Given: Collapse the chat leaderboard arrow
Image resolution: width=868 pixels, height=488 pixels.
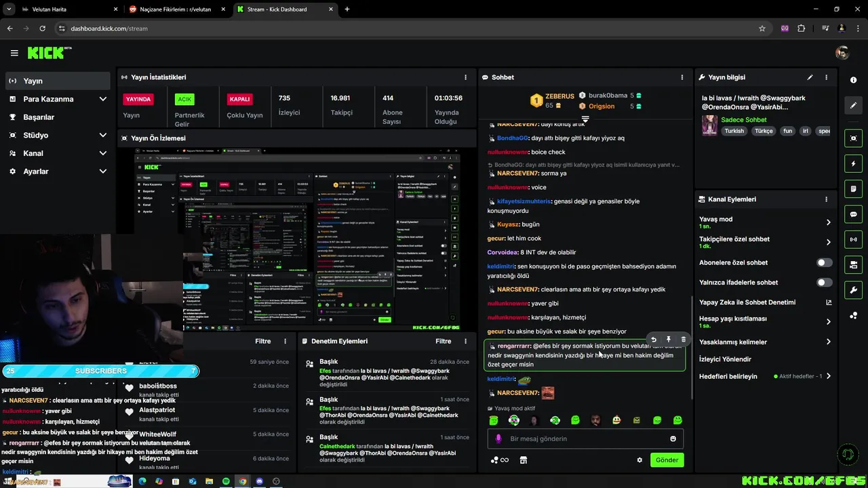Looking at the screenshot, I should [585, 119].
